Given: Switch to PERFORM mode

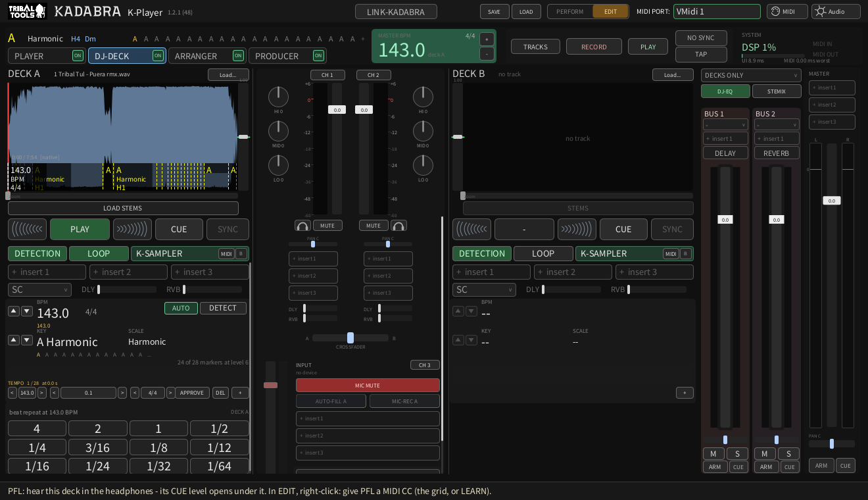Looking at the screenshot, I should (569, 11).
